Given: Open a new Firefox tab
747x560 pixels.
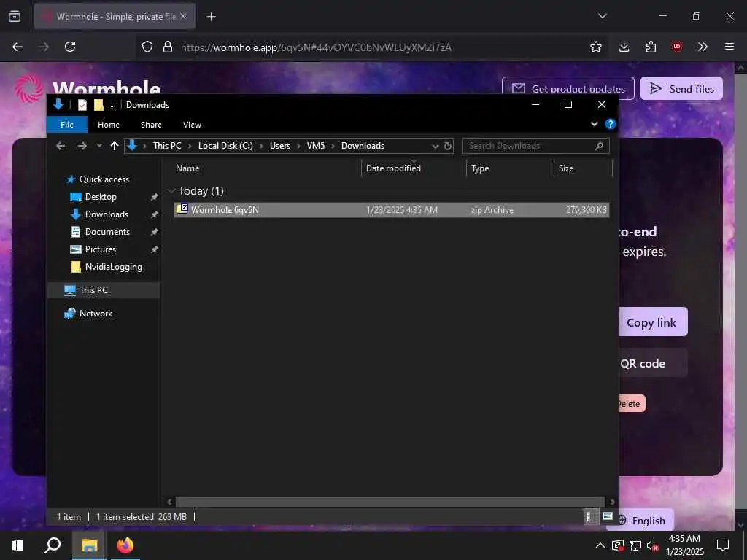Looking at the screenshot, I should tap(211, 17).
